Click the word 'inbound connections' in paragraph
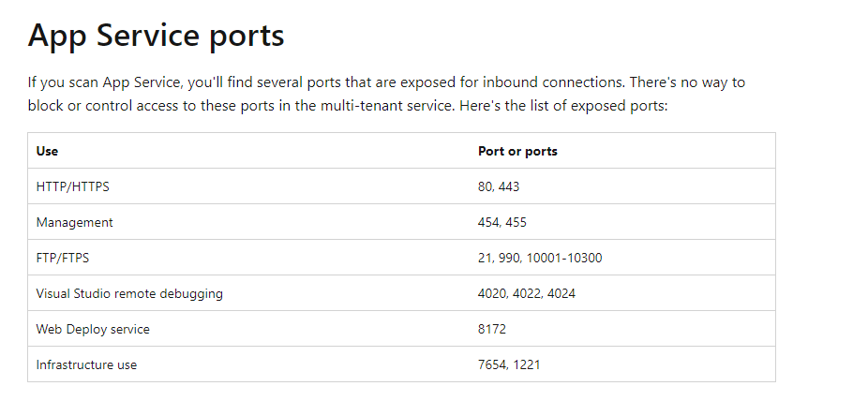 point(553,82)
